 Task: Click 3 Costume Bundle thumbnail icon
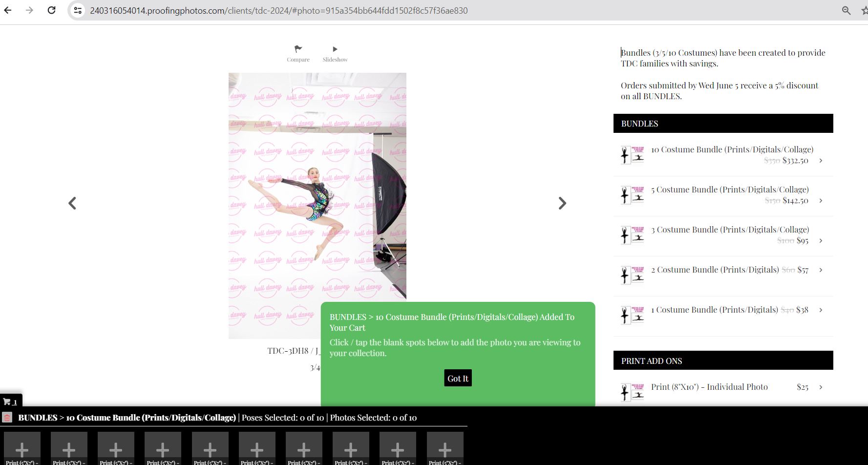pyautogui.click(x=633, y=235)
